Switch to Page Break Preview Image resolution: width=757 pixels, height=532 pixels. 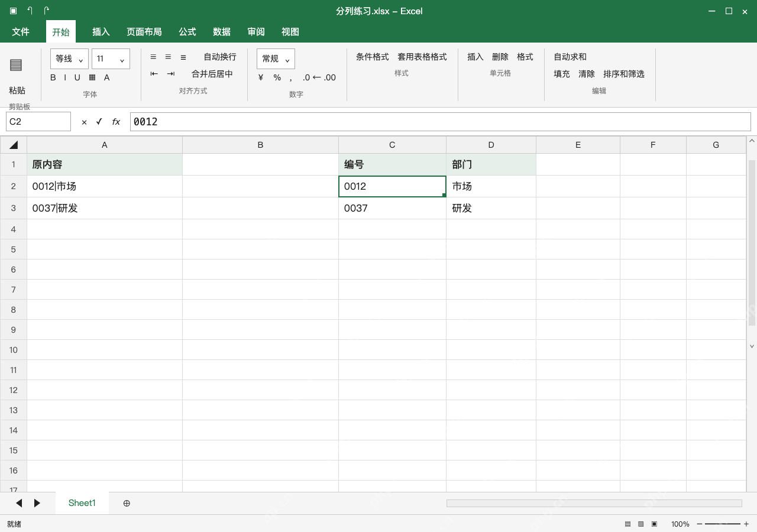point(655,524)
